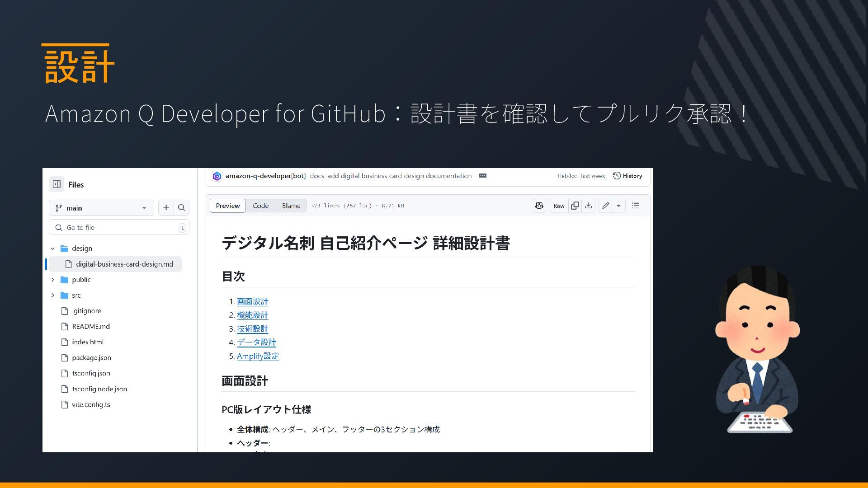Image resolution: width=868 pixels, height=488 pixels.
Task: Select digital-business-card-design.md file
Action: [x=115, y=264]
